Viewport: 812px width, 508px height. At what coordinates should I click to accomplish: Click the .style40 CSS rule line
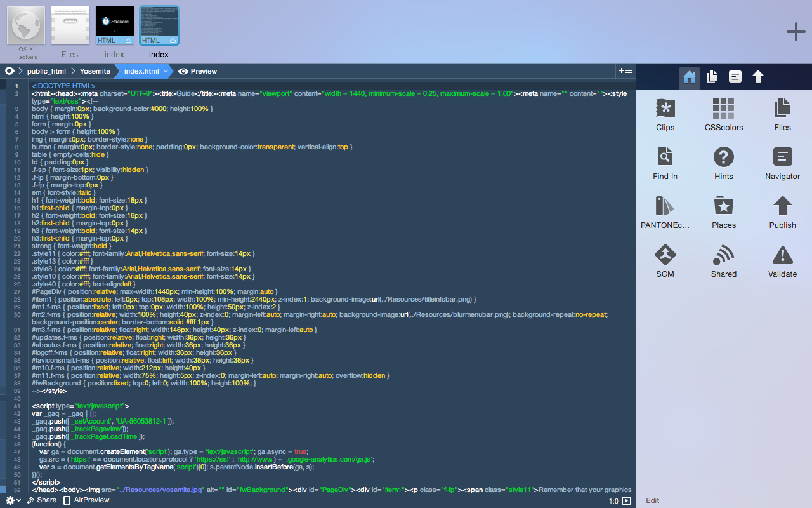click(x=84, y=284)
